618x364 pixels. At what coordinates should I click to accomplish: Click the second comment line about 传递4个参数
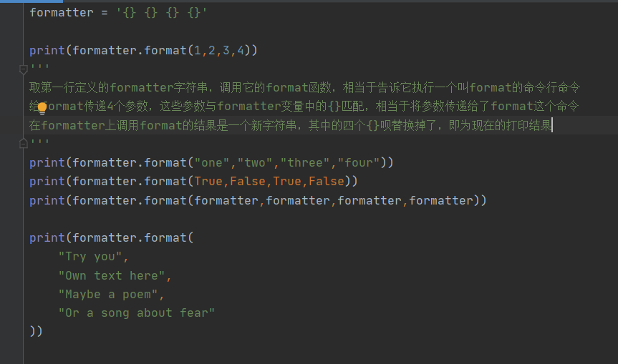click(304, 107)
